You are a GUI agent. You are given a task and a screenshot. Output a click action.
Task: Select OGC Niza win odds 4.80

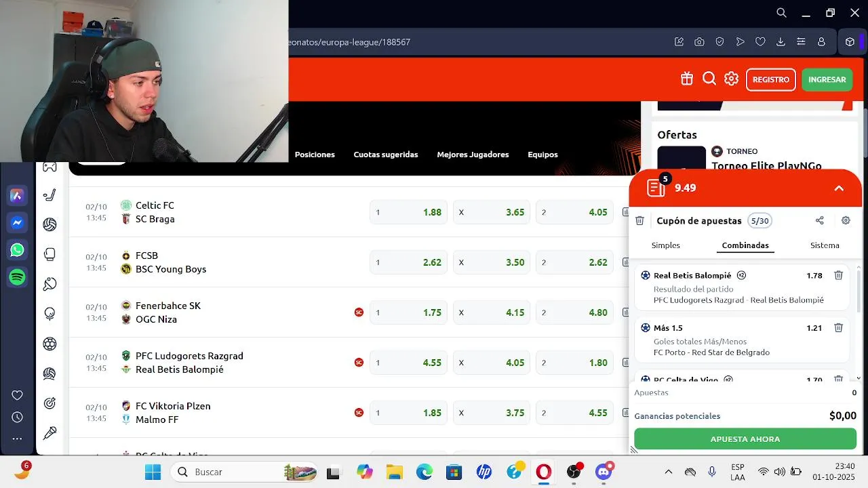click(x=574, y=312)
